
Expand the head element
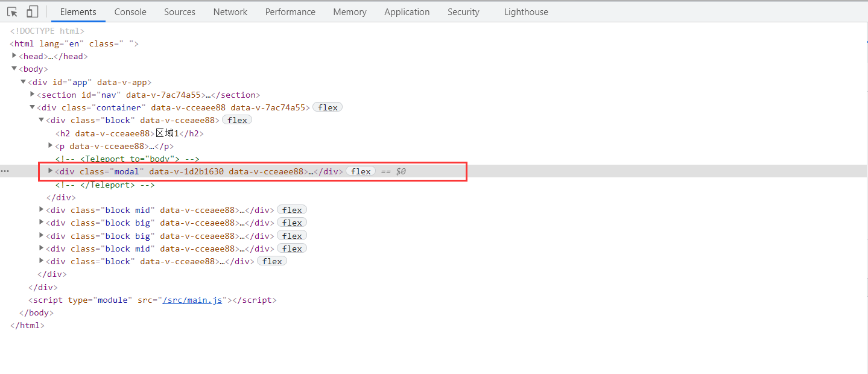coord(14,55)
